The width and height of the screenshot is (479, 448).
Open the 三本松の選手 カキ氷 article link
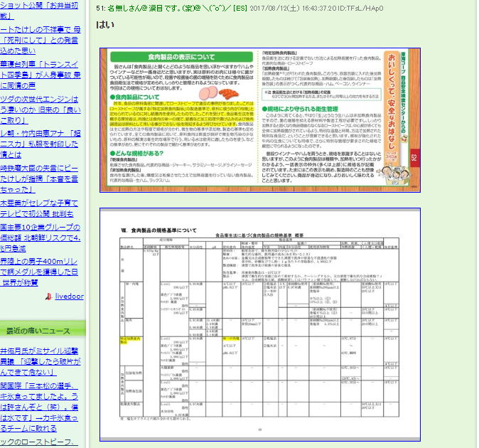point(39,407)
